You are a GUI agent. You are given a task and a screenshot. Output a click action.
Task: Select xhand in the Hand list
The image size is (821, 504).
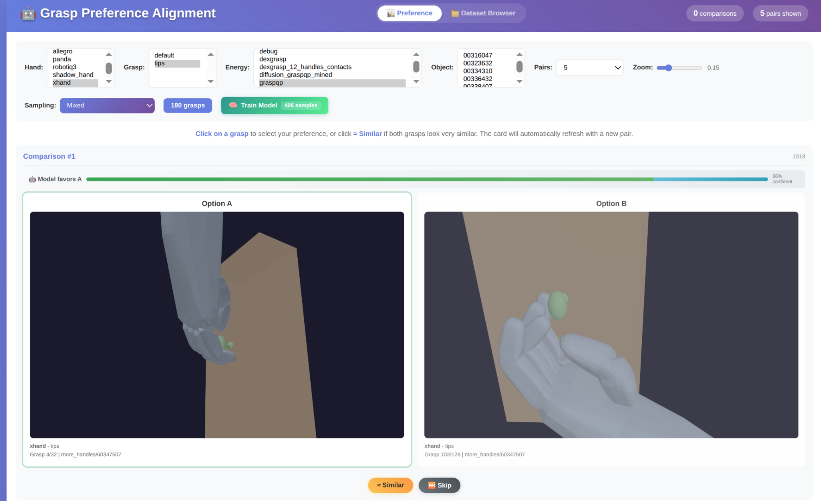[62, 83]
